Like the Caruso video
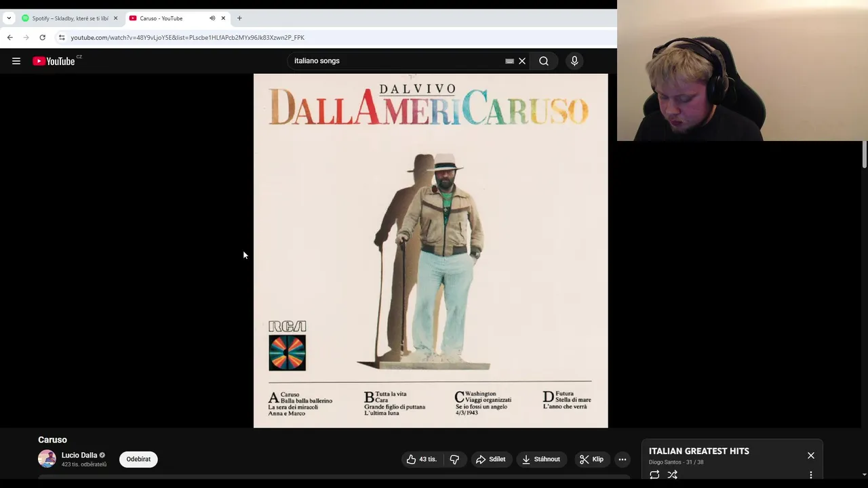 point(421,460)
